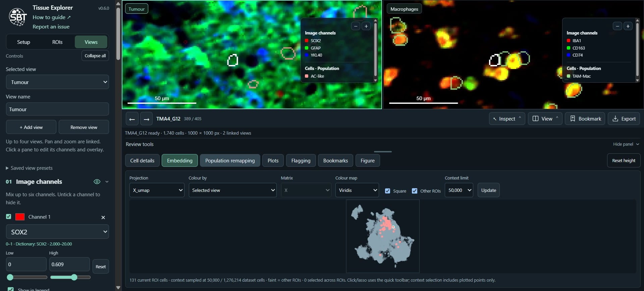Open the Projection X_umap dropdown
The width and height of the screenshot is (644, 291).
point(157,190)
